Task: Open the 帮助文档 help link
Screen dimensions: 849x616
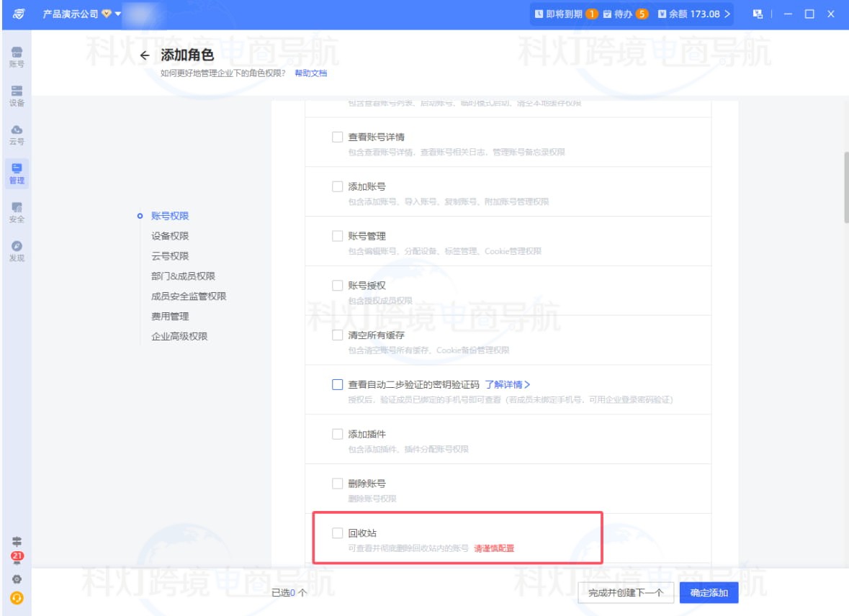Action: coord(310,73)
